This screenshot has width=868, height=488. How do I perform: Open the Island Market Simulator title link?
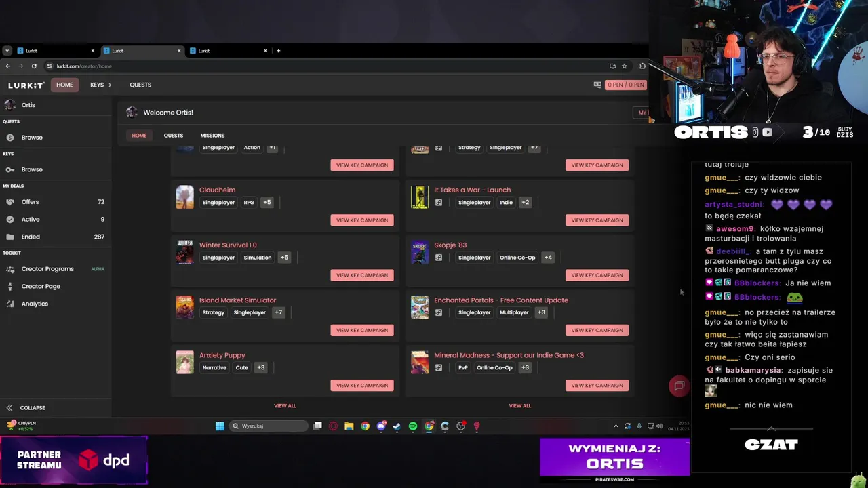(x=237, y=300)
